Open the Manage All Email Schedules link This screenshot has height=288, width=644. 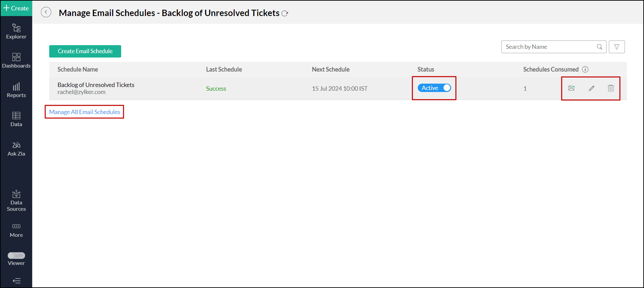click(x=85, y=112)
